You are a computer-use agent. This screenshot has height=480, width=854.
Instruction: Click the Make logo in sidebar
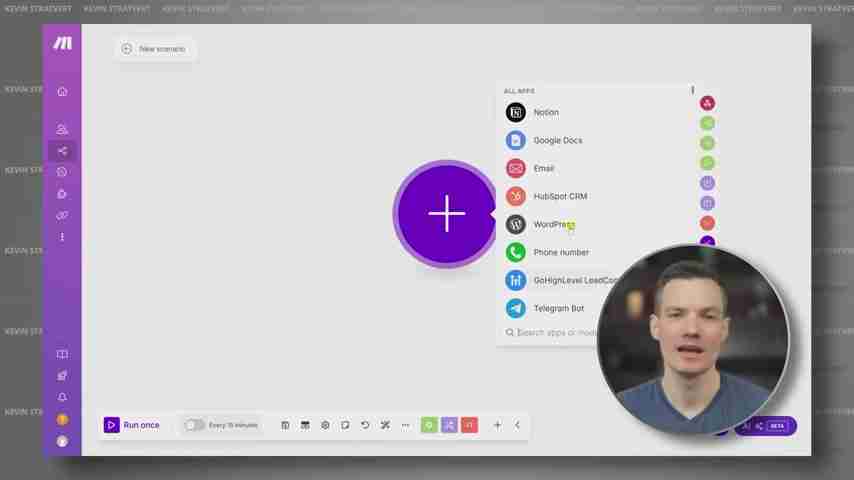click(62, 44)
